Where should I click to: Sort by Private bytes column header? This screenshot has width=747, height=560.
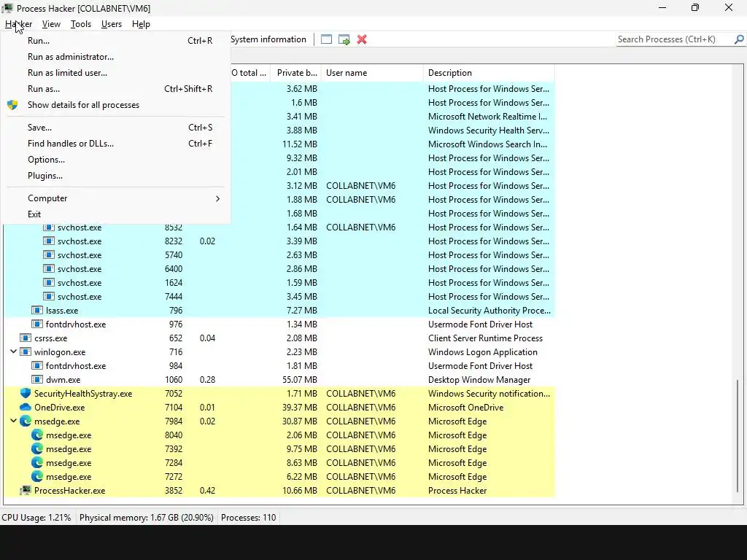click(x=295, y=73)
